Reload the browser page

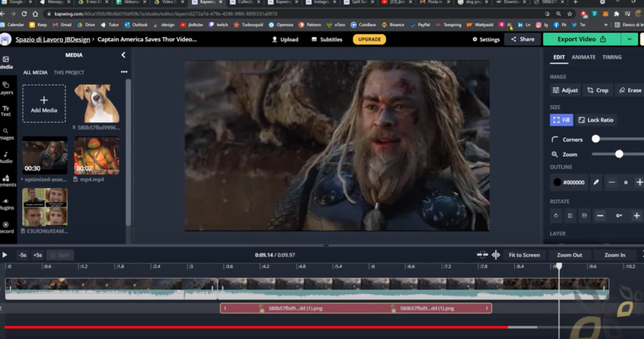(24, 14)
